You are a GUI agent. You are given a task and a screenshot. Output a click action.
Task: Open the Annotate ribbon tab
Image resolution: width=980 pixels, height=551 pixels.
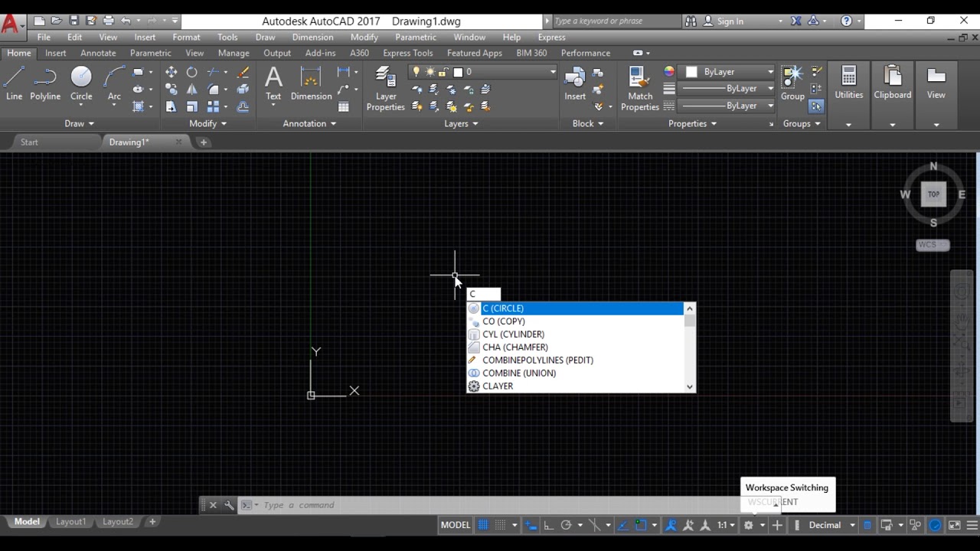(98, 53)
